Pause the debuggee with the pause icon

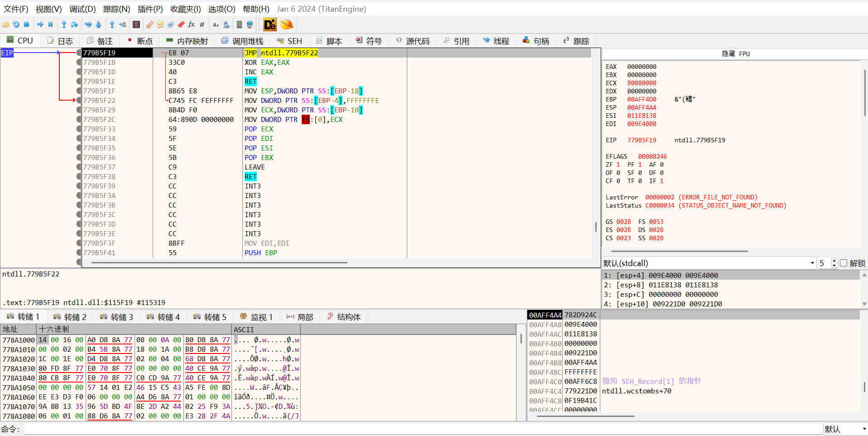50,24
